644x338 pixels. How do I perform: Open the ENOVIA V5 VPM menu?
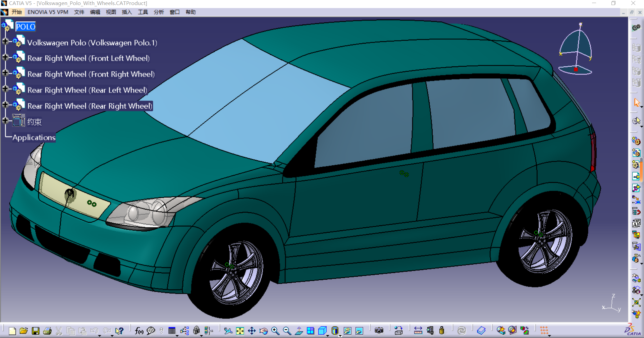(48, 12)
